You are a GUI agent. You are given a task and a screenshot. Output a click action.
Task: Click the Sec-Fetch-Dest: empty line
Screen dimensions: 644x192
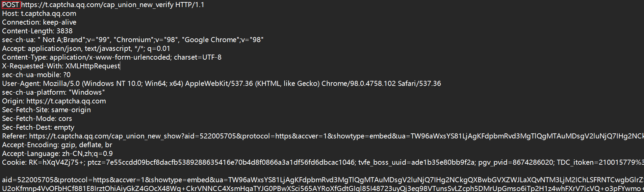[38, 127]
